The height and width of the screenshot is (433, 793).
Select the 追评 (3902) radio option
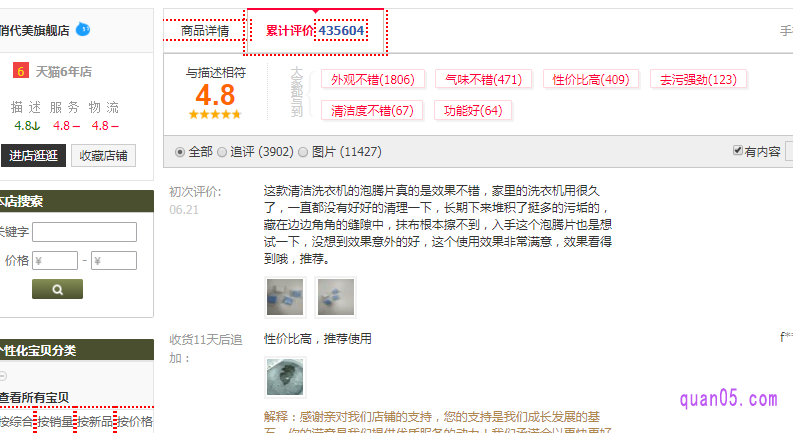222,152
